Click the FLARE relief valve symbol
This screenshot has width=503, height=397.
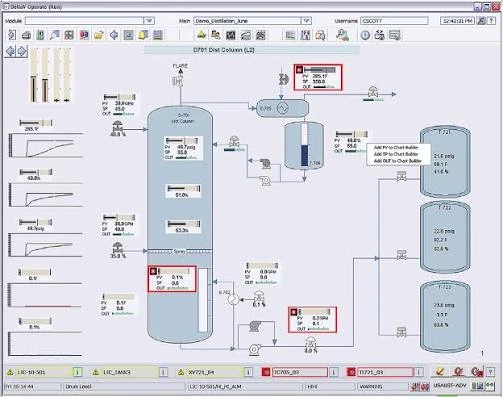[x=179, y=80]
